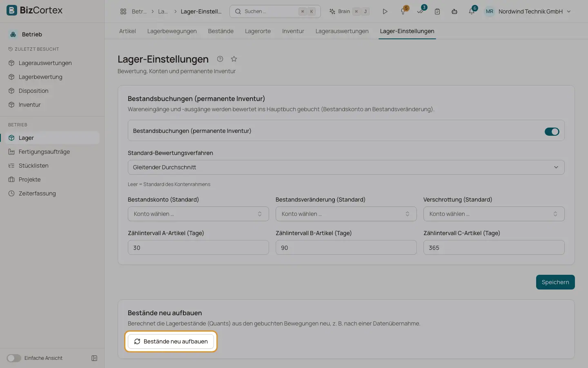The image size is (588, 368).
Task: Switch to the Inventur tab
Action: click(293, 31)
